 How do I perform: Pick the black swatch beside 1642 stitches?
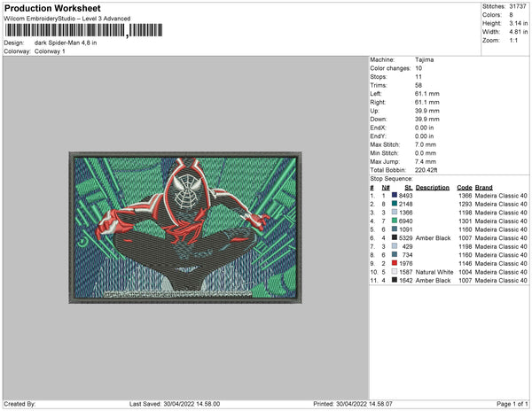click(395, 280)
